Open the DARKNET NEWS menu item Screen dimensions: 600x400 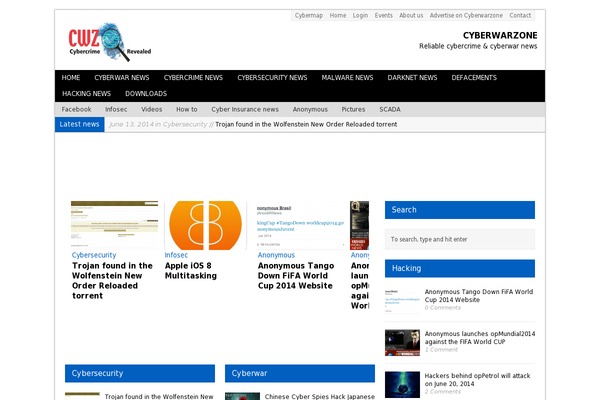tap(412, 78)
